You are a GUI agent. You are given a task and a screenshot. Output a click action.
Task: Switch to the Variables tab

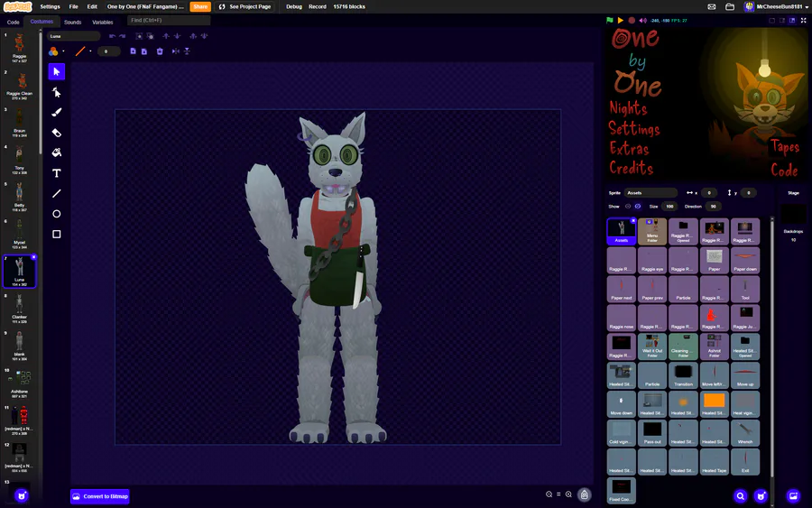tap(103, 23)
